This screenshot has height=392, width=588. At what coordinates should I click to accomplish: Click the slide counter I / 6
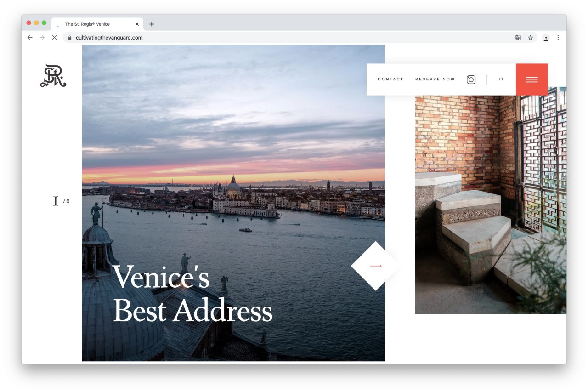(x=61, y=201)
